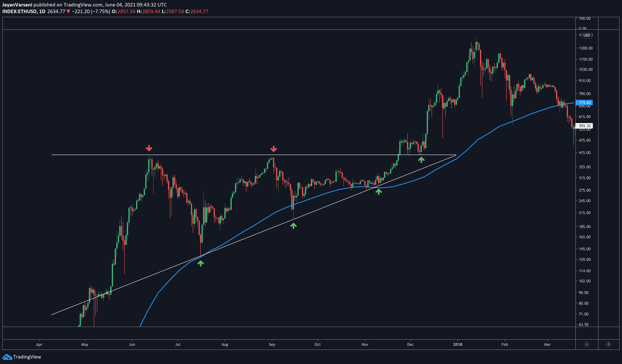The width and height of the screenshot is (622, 364).
Task: Click the blue 715.60 moving average price tag
Action: click(x=584, y=103)
